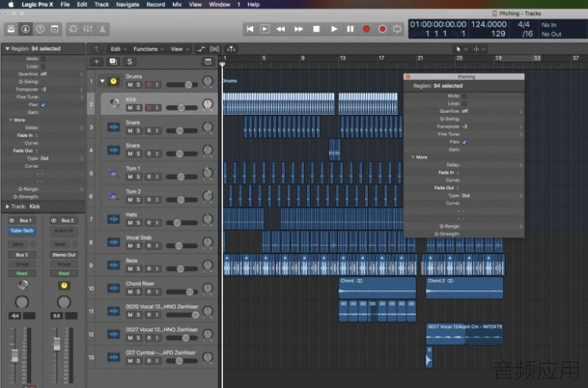Viewport: 588px width, 388px height.
Task: Toggle Show Flex button
Action: tap(215, 49)
